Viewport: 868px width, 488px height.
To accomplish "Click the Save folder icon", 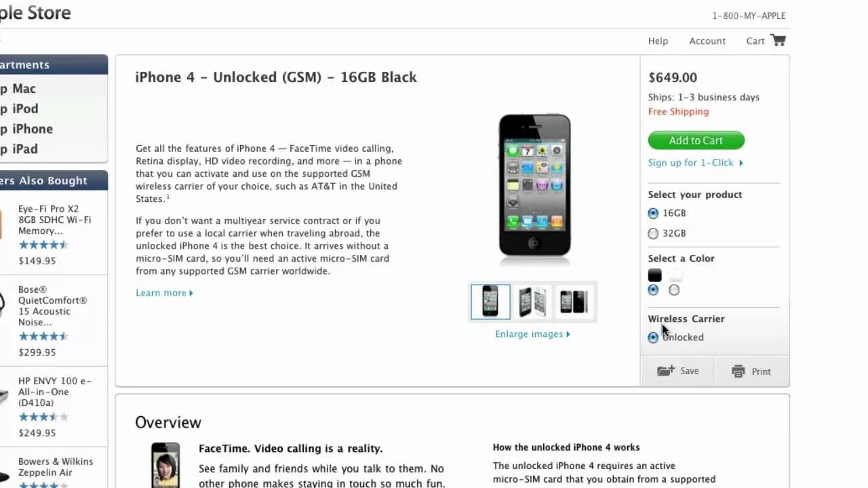I will pos(665,371).
